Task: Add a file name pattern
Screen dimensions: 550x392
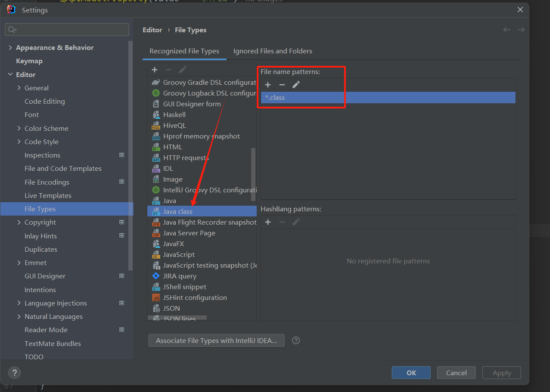Action: [x=268, y=85]
